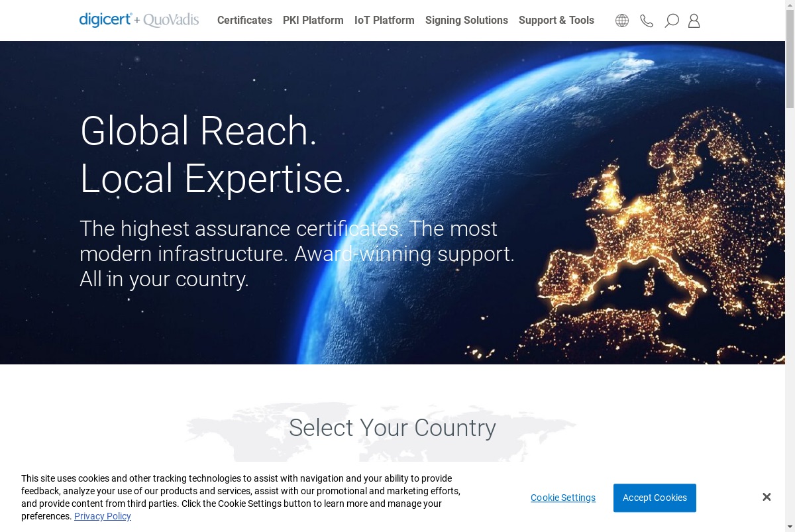Open the Support & Tools menu
795x532 pixels.
point(556,21)
